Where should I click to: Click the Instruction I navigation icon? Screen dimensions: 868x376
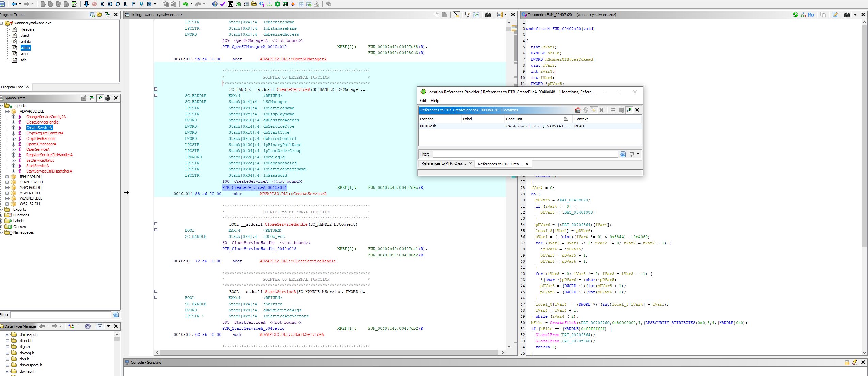[x=102, y=4]
